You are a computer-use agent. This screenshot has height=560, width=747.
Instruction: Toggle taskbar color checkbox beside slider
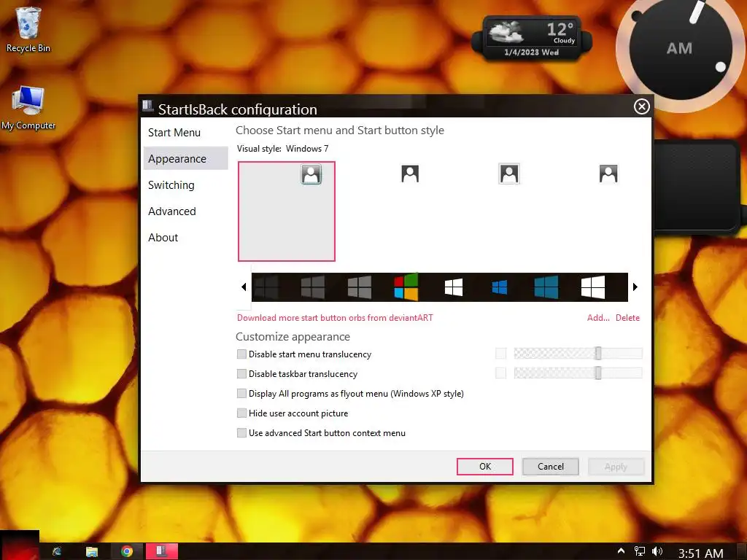(x=500, y=373)
